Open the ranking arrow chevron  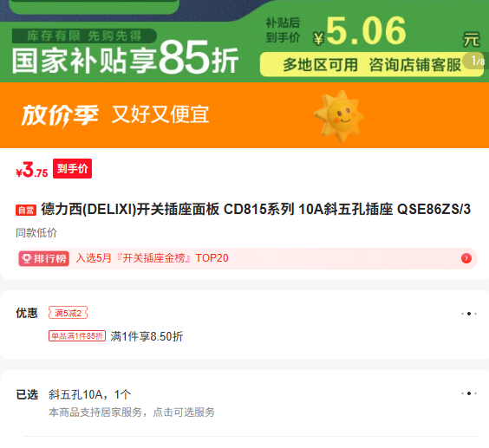click(x=466, y=258)
